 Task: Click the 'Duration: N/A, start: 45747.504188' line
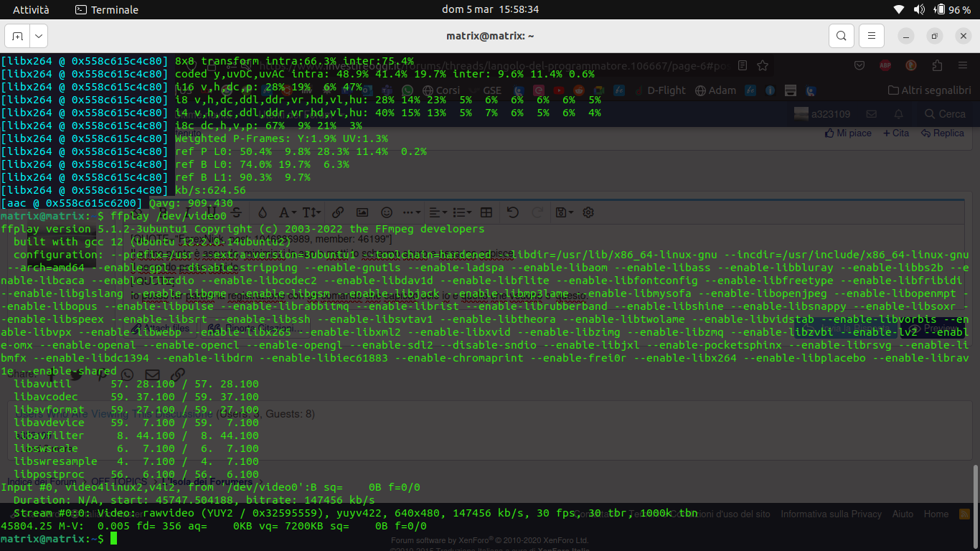[x=194, y=500]
